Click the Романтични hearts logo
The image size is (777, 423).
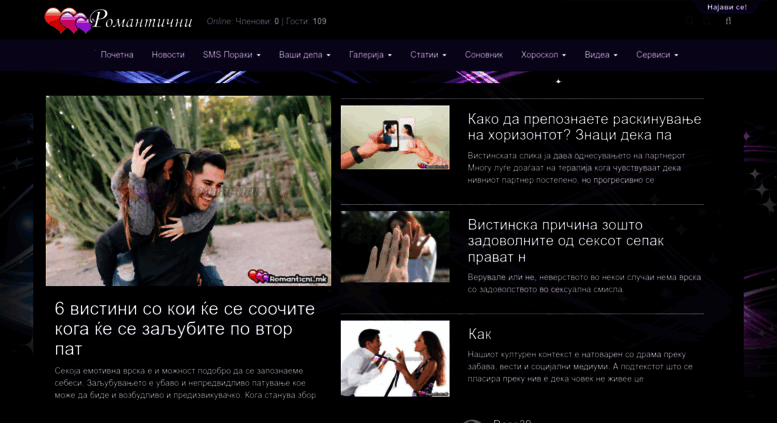(118, 20)
